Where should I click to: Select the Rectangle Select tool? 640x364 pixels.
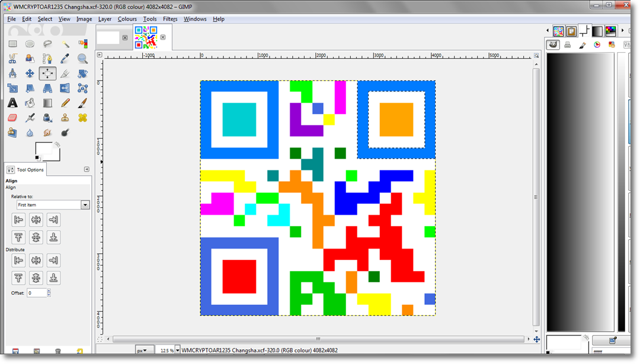12,44
